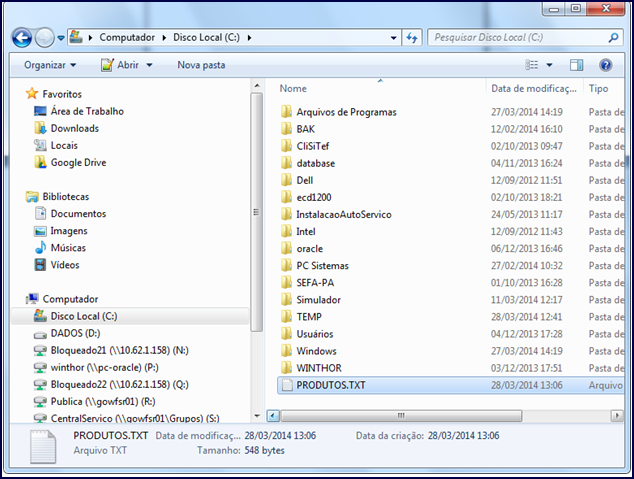Click Nova pasta button

point(201,65)
